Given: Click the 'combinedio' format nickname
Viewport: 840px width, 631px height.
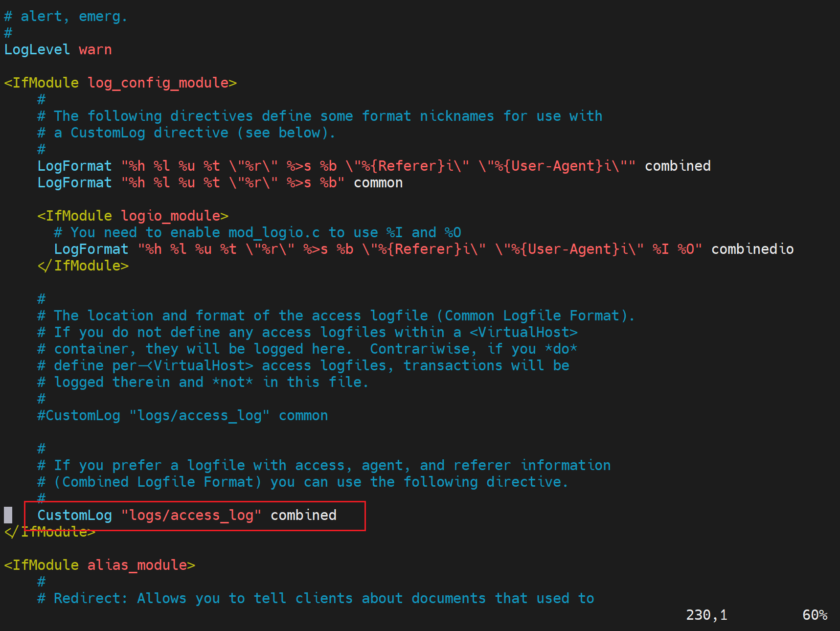Looking at the screenshot, I should (x=752, y=249).
